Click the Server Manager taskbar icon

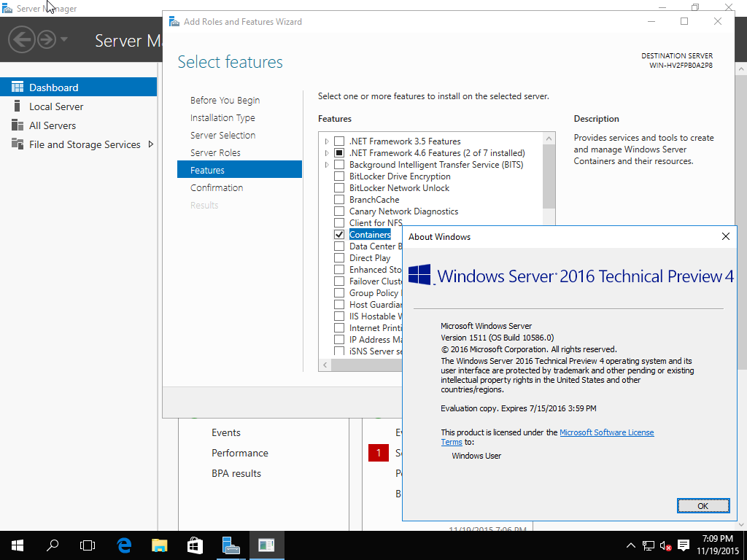pyautogui.click(x=231, y=545)
